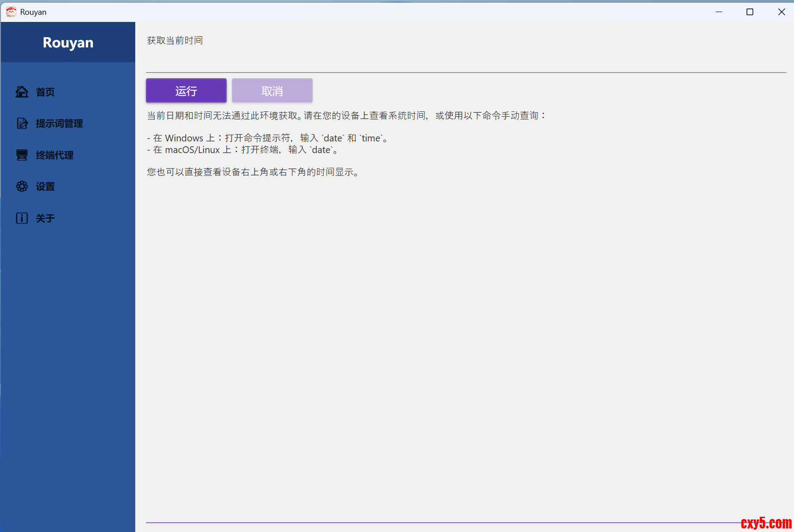
Task: Maximize the Rouyan window
Action: coord(750,12)
